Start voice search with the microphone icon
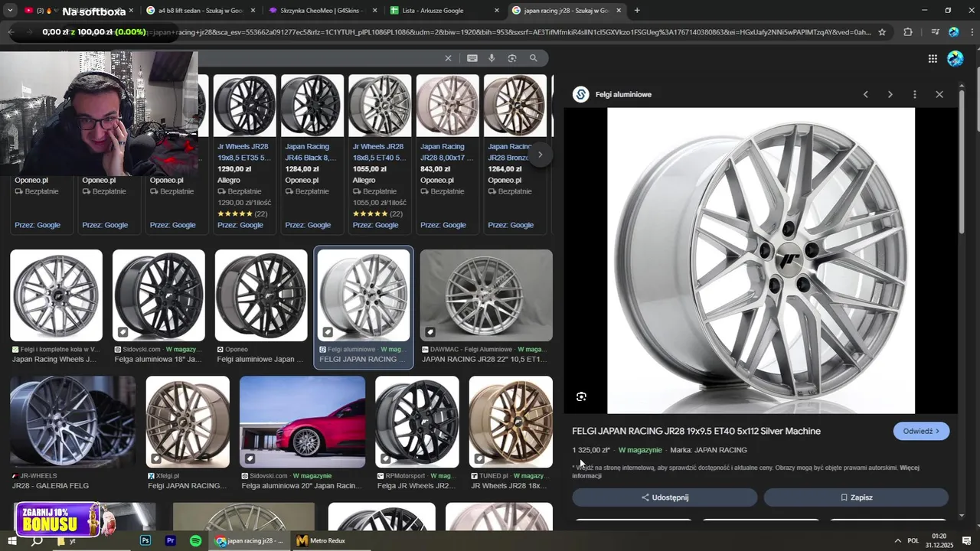The height and width of the screenshot is (551, 980). coord(492,58)
